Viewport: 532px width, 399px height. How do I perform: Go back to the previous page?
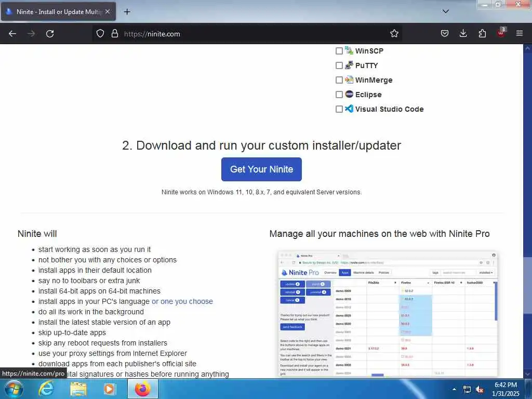tap(12, 34)
